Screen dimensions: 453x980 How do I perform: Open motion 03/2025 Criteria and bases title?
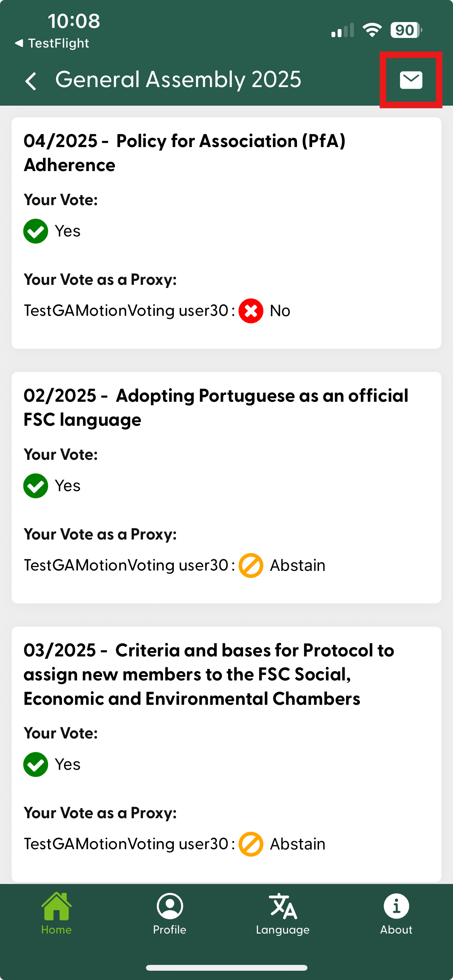(x=209, y=674)
